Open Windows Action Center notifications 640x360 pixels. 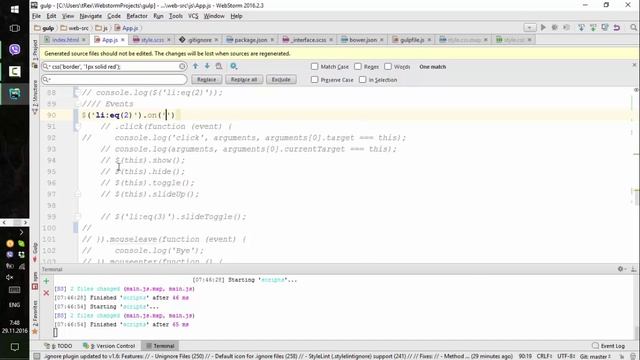pos(15,347)
